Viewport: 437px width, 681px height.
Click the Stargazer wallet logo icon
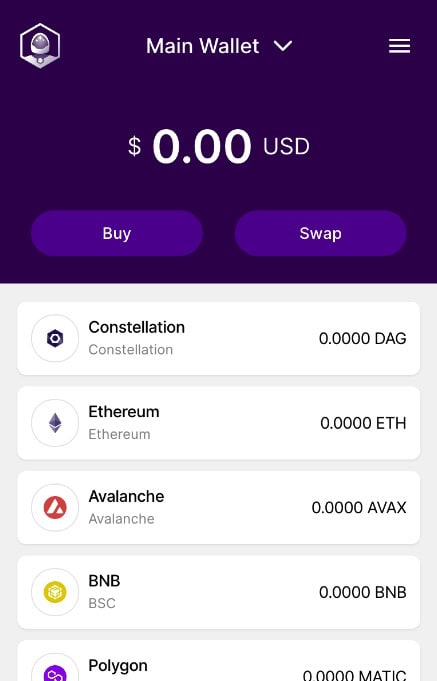pos(40,46)
